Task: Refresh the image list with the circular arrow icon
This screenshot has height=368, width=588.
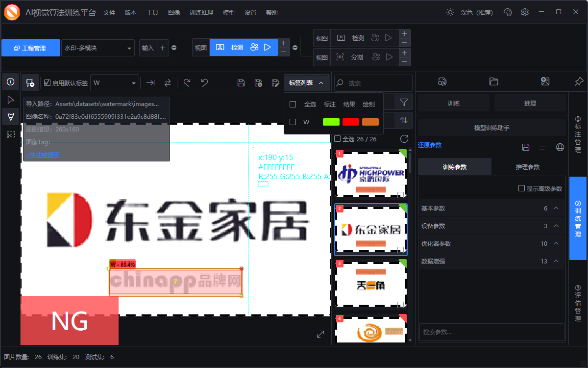Action: pyautogui.click(x=404, y=139)
